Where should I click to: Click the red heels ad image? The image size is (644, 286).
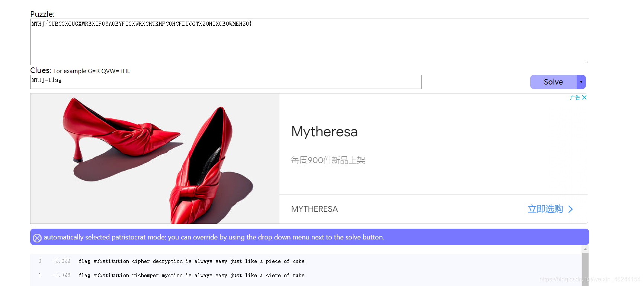[x=155, y=159]
